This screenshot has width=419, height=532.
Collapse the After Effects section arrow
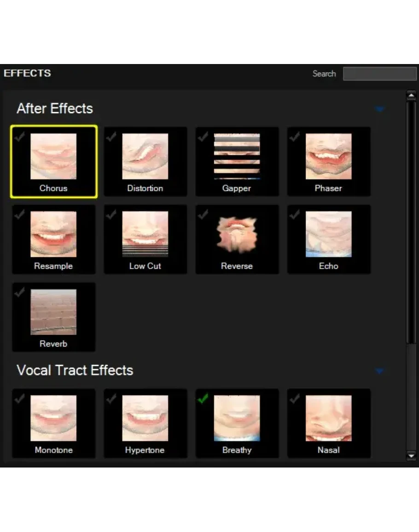379,109
